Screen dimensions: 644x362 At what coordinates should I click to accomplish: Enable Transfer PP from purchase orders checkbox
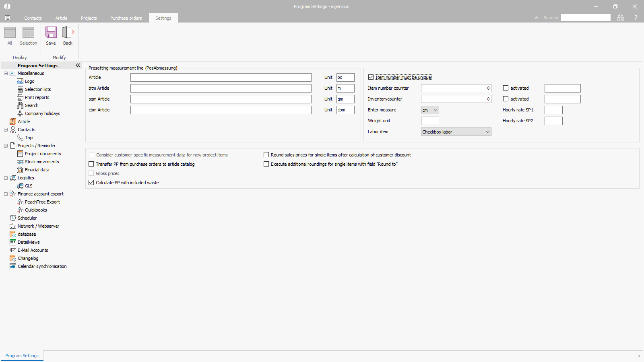[91, 164]
